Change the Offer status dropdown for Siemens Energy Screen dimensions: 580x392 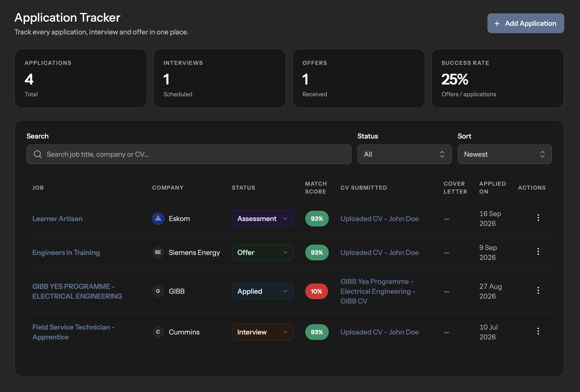tap(262, 252)
